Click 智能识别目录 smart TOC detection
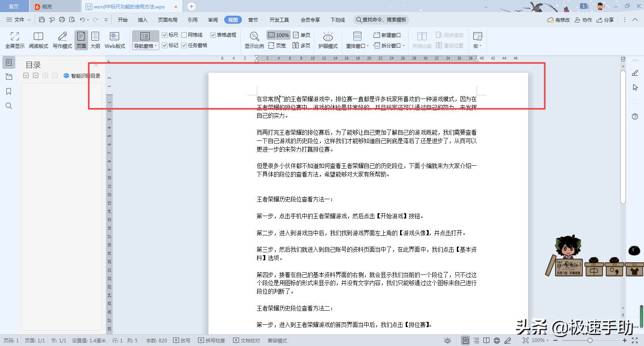 click(82, 76)
